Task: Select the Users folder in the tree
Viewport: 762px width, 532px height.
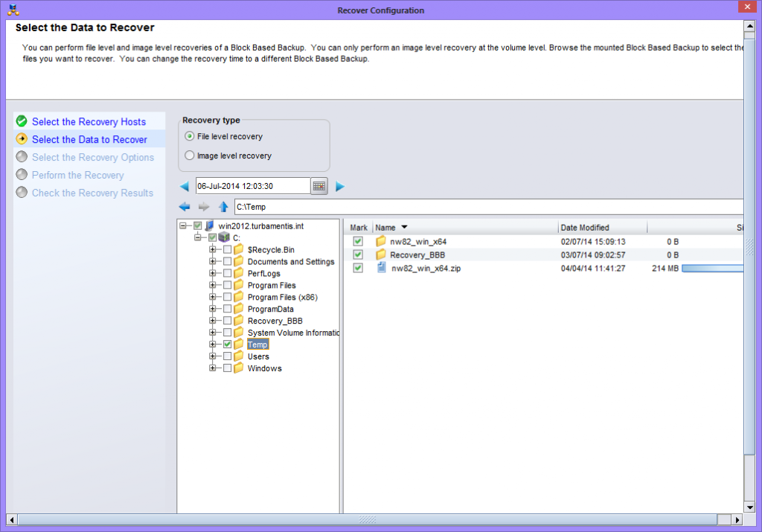Action: (257, 356)
